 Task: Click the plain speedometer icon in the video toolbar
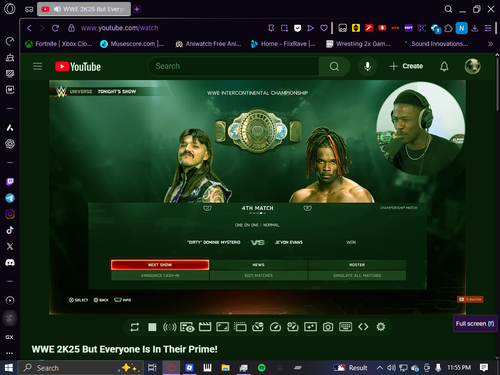[x=275, y=327]
